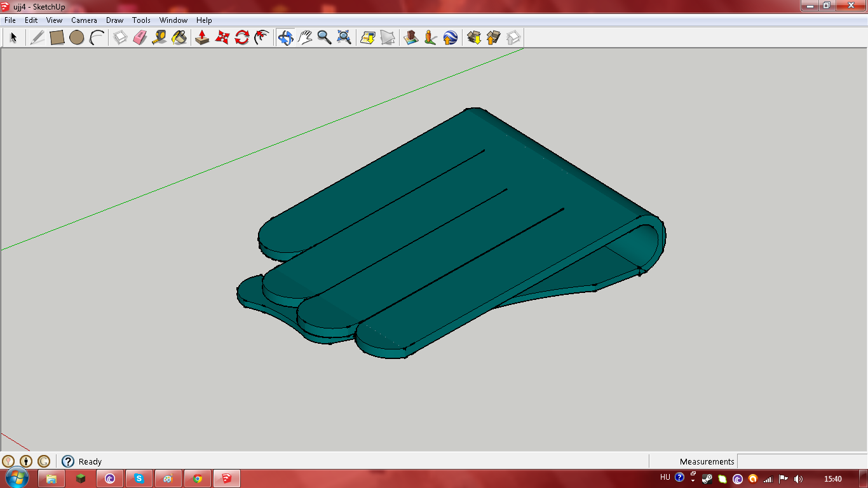Click the Add Location map icon
Viewport: 868px width, 488px height.
[x=411, y=37]
